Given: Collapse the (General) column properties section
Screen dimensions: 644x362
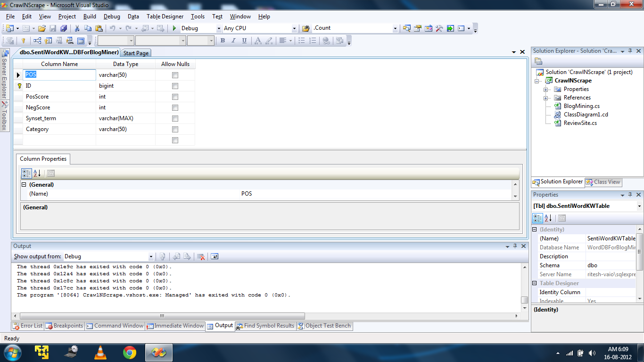Looking at the screenshot, I should tap(24, 185).
